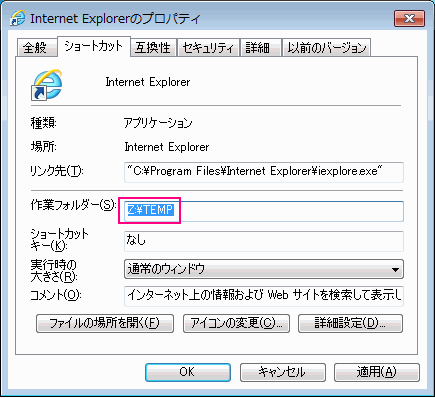Click the リンク先(T) label
Screen dimensions: 435x398
click(x=57, y=171)
